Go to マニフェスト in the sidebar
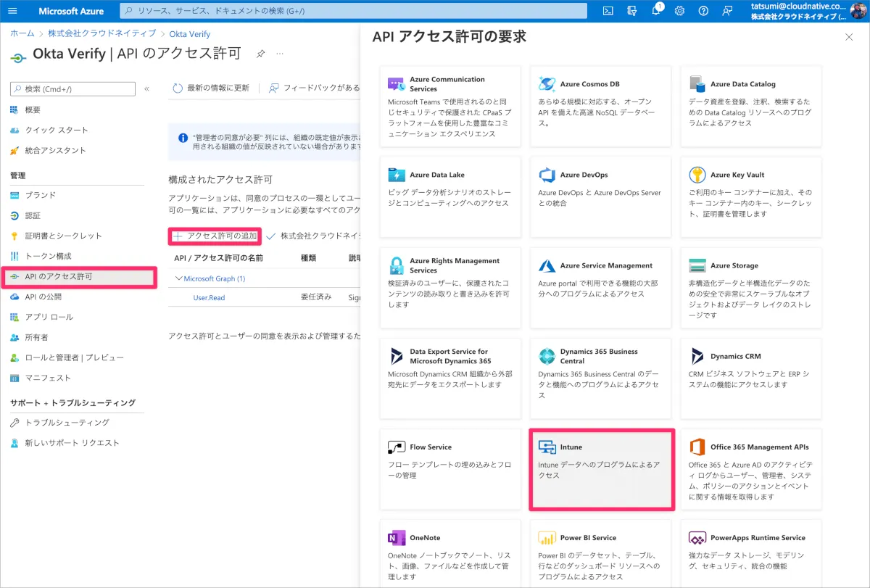Screen dimensions: 870x588 [48, 378]
